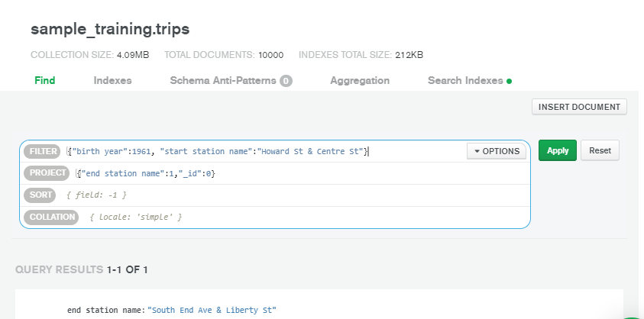Go to the Aggregation tab
Viewport: 644px width, 319px height.
point(360,80)
